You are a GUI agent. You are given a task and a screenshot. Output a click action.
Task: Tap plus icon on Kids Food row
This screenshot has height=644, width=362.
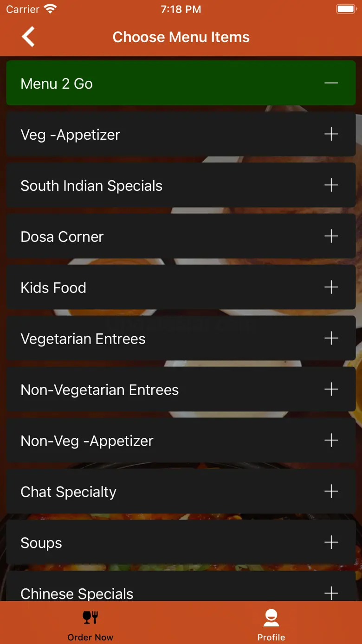coord(331,287)
